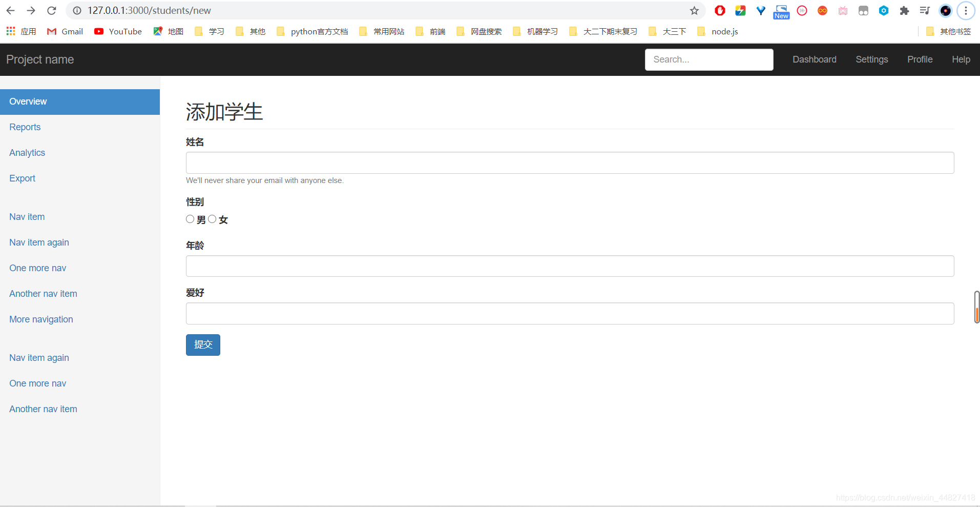Open the blue hexagon extension icon
Screen dimensions: 980x507
click(x=884, y=10)
